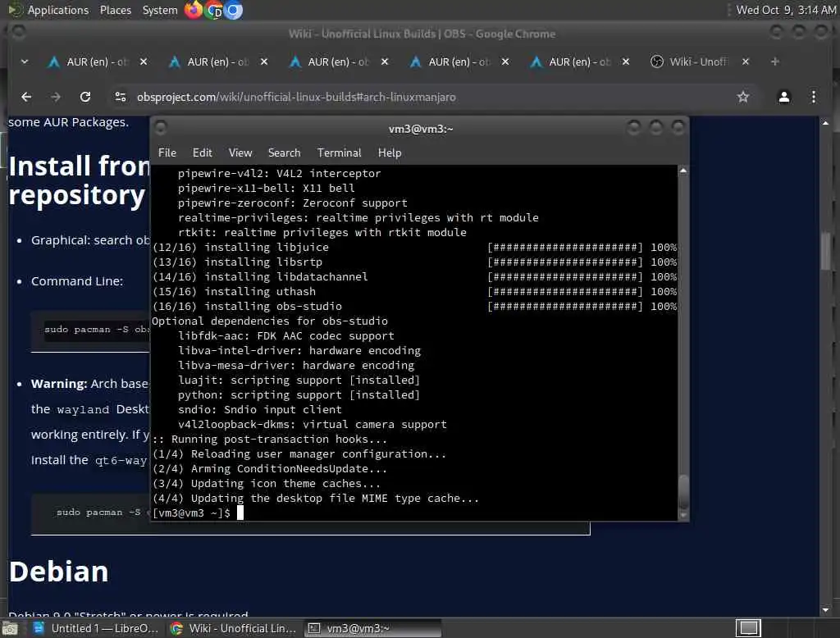
Task: Click terminal scrollbar up arrow
Action: 683,171
